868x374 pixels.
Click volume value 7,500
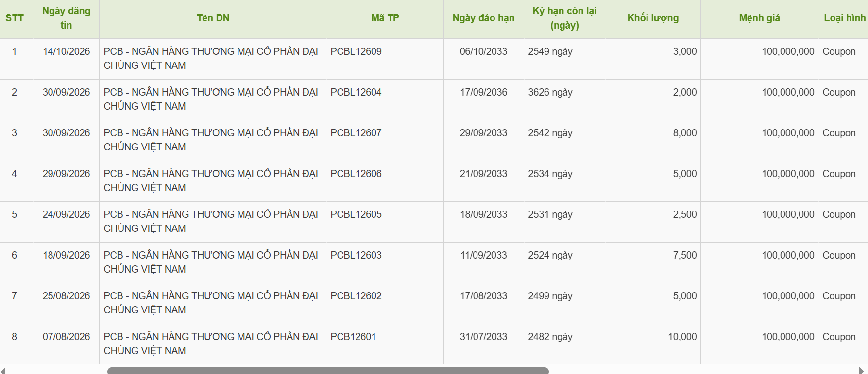tap(685, 255)
